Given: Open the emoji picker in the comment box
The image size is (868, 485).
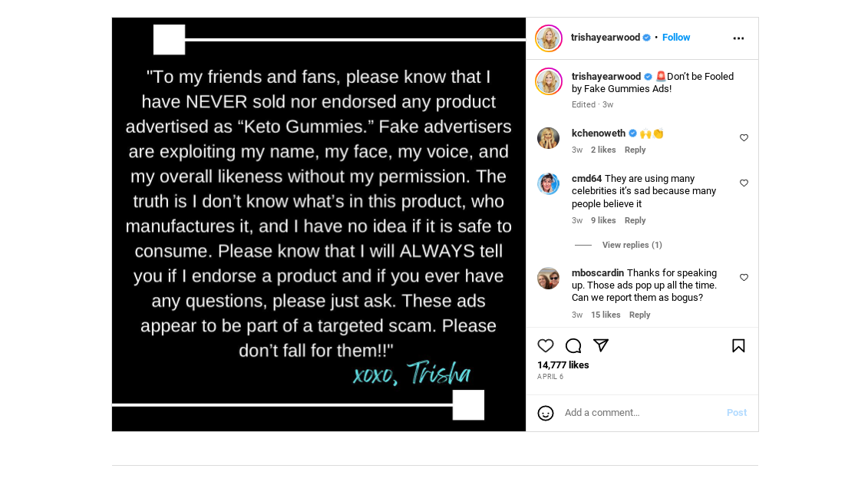Looking at the screenshot, I should pyautogui.click(x=546, y=413).
